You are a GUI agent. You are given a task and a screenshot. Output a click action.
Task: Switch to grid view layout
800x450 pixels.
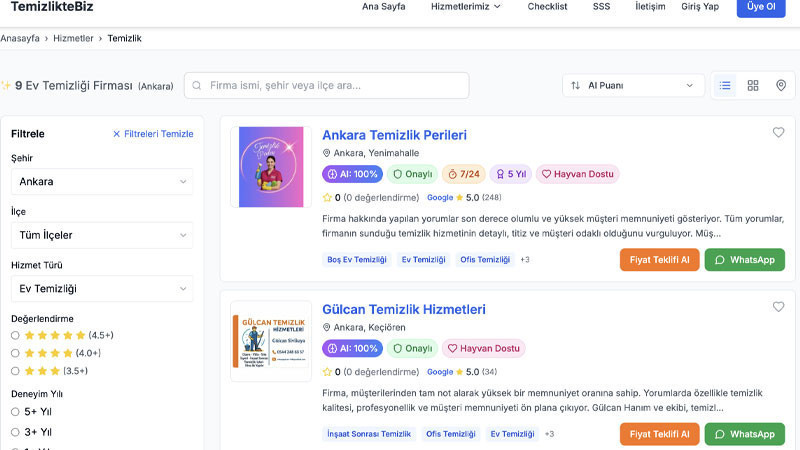[x=753, y=86]
